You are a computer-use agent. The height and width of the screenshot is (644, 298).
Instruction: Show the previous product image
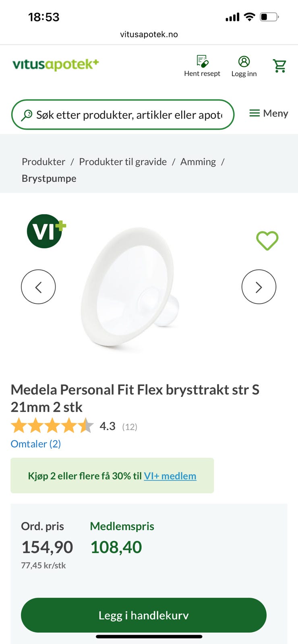point(38,287)
